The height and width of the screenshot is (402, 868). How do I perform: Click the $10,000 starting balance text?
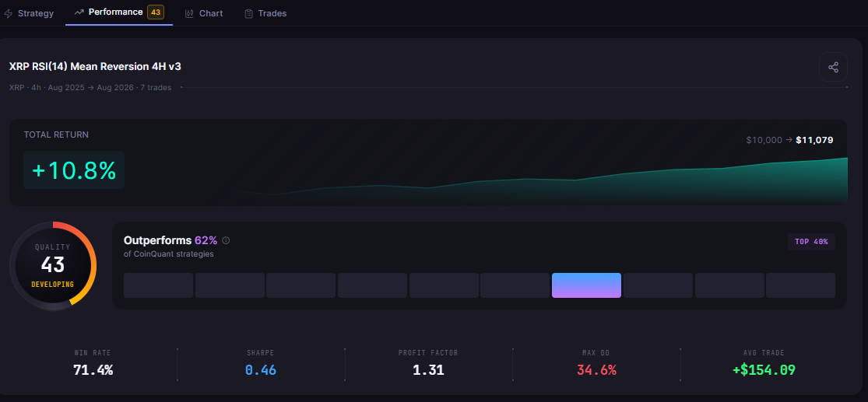point(764,141)
